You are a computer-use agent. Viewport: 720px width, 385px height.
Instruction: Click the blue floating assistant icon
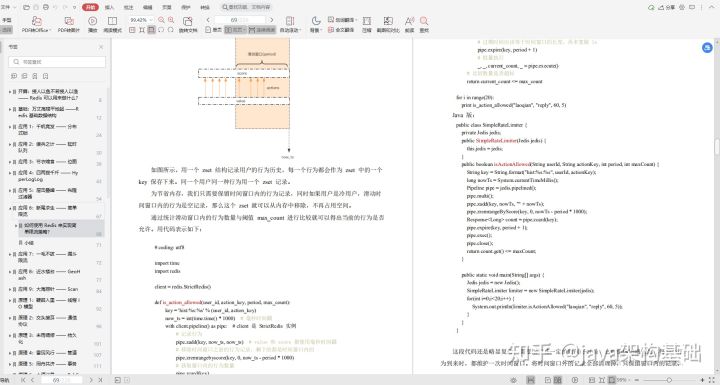(707, 47)
